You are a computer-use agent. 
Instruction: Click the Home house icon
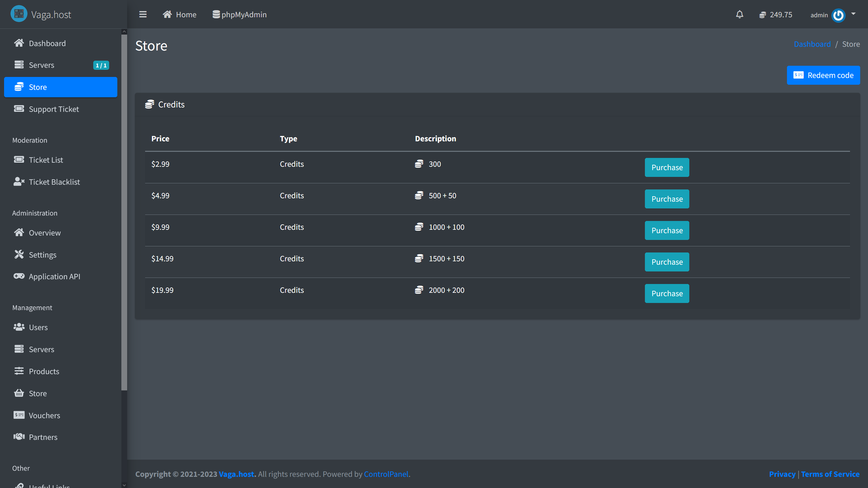[167, 15]
